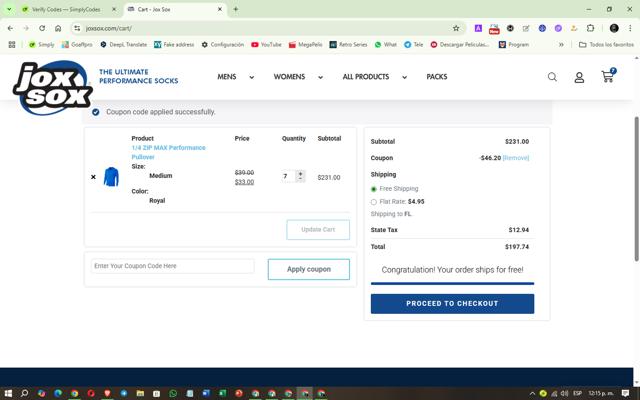This screenshot has width=640, height=400.
Task: Go back to the previous page
Action: tap(10, 28)
